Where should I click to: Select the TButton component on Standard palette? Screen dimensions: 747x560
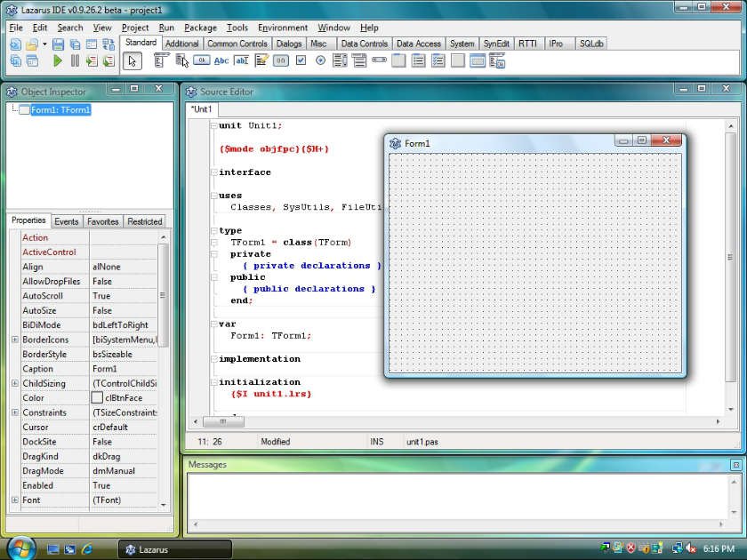coord(203,60)
